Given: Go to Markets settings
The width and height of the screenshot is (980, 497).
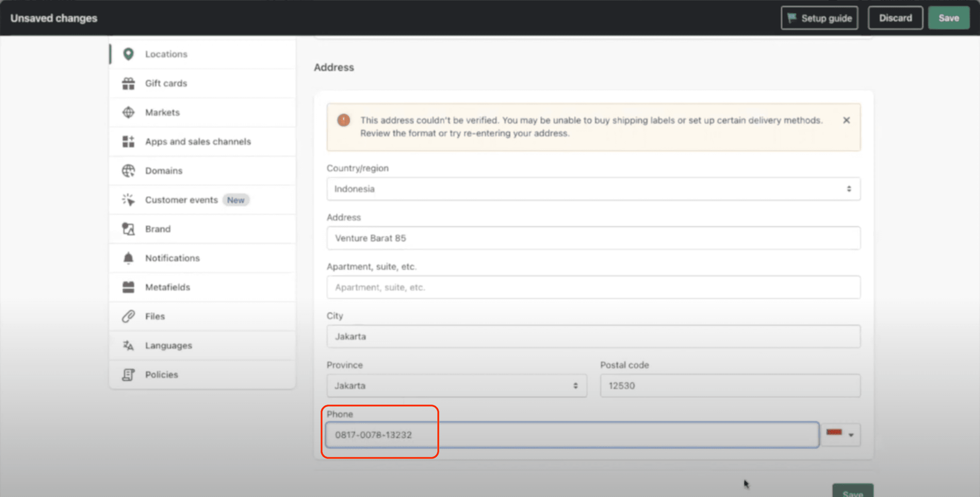Looking at the screenshot, I should [x=202, y=113].
